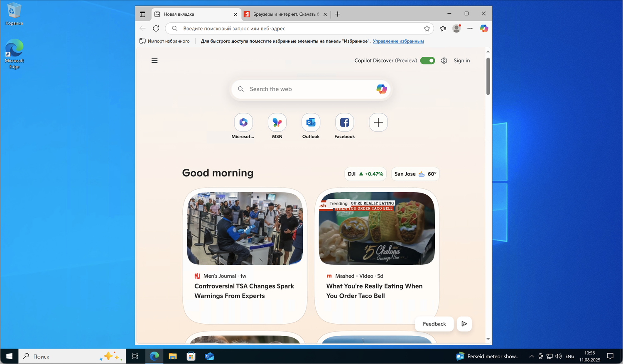Click the Edge taskbar icon
The width and height of the screenshot is (623, 364).
click(x=154, y=356)
